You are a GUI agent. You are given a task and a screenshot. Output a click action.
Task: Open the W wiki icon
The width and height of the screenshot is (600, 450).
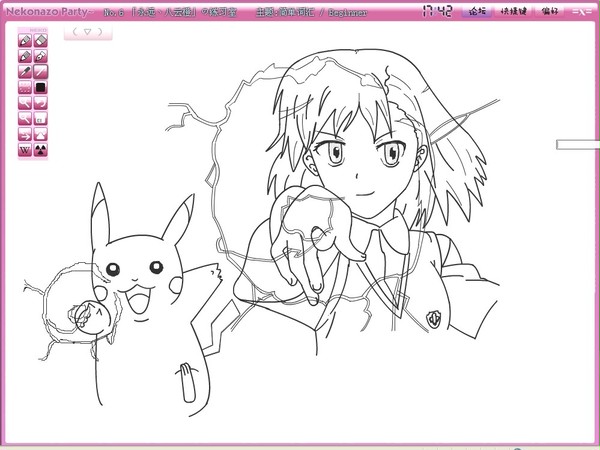[x=25, y=150]
